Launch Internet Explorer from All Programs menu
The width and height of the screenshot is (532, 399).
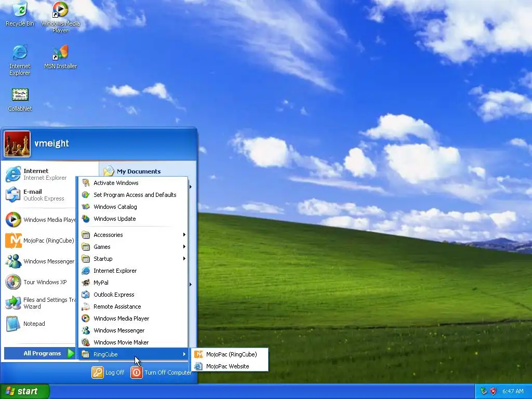pyautogui.click(x=133, y=271)
